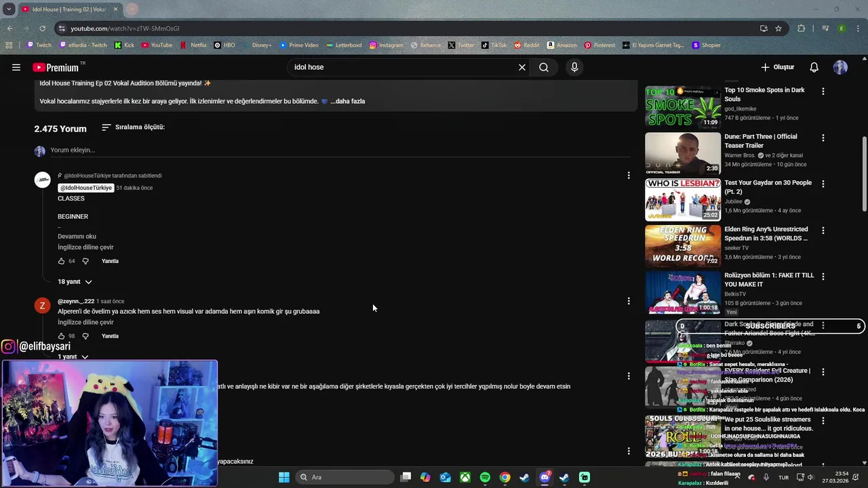868x488 pixels.
Task: Like the @zeynn._.222 comment
Action: pyautogui.click(x=61, y=336)
